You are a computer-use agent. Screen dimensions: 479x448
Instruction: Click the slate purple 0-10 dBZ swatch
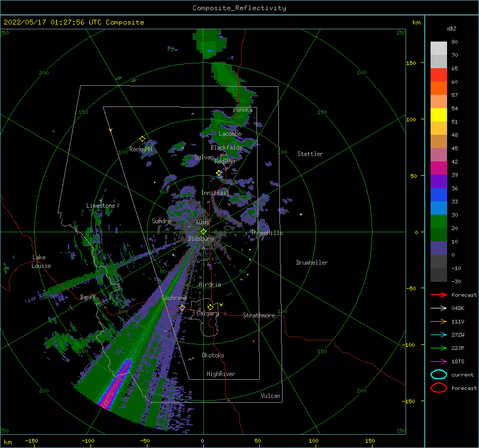pyautogui.click(x=439, y=248)
